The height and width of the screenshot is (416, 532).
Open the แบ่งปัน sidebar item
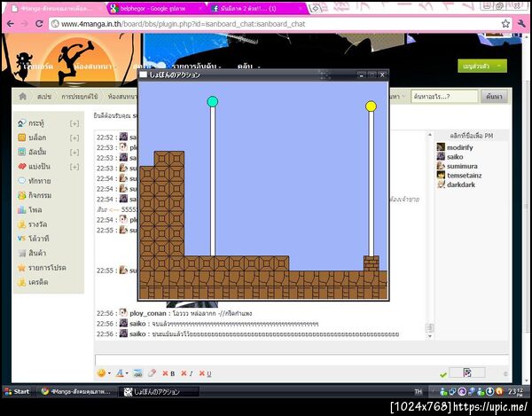point(39,166)
